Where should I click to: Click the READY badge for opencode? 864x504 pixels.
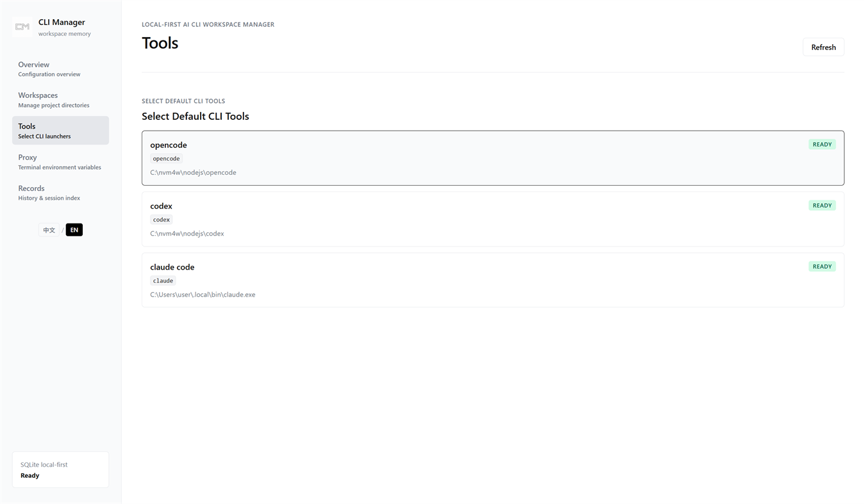pos(822,145)
